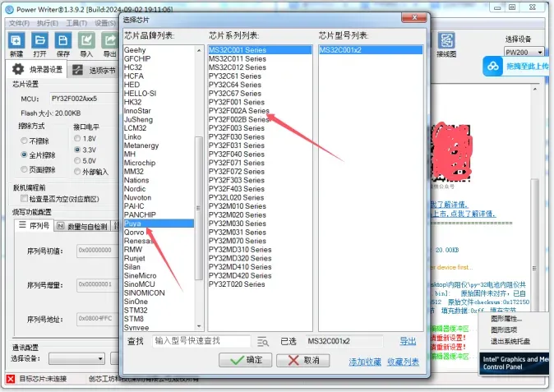The width and height of the screenshot is (554, 392).
Task: Click the New project toolbar icon
Action: (16, 40)
